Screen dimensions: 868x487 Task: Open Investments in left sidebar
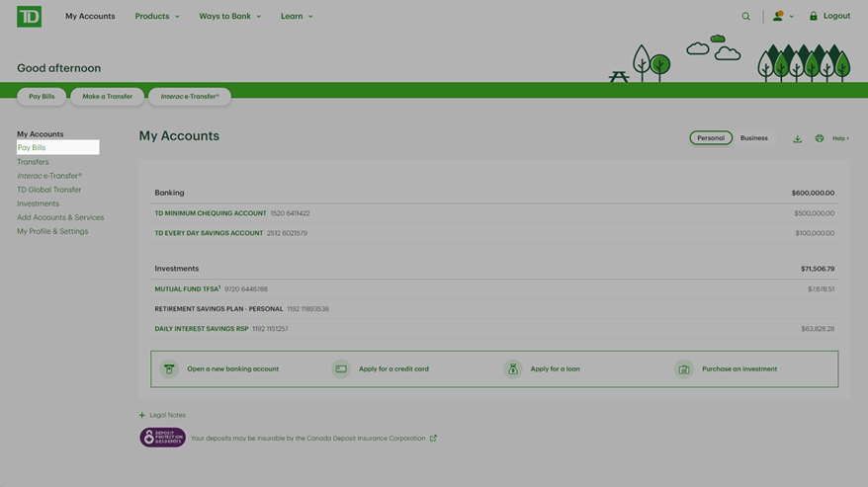pyautogui.click(x=38, y=203)
